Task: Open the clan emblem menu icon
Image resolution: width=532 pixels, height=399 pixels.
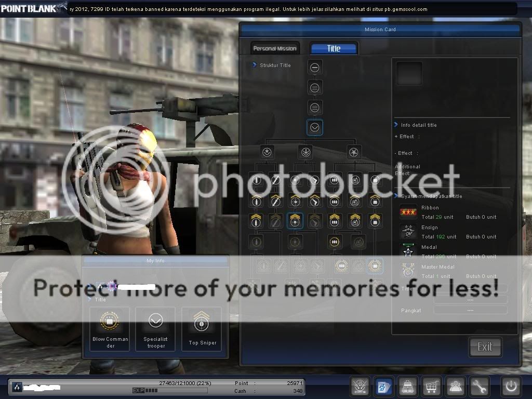Action: [x=360, y=386]
